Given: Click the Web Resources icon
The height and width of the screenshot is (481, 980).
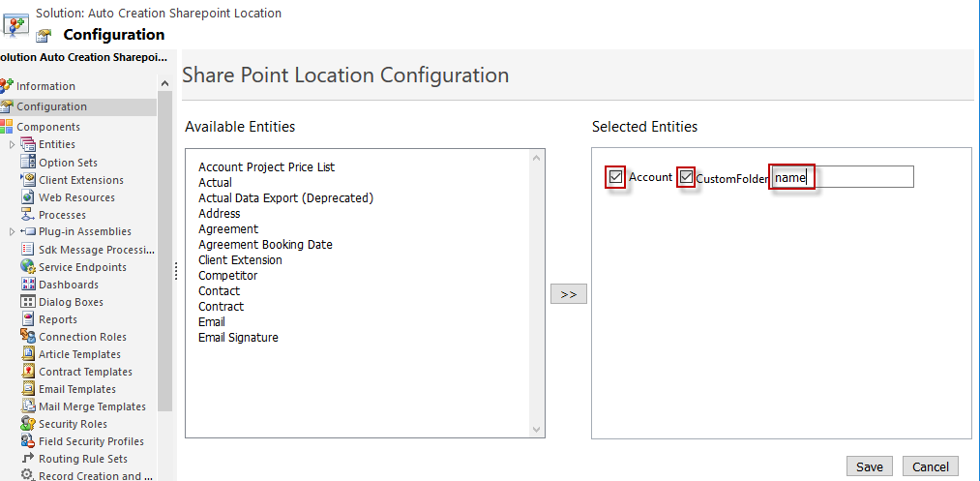Looking at the screenshot, I should click(28, 197).
